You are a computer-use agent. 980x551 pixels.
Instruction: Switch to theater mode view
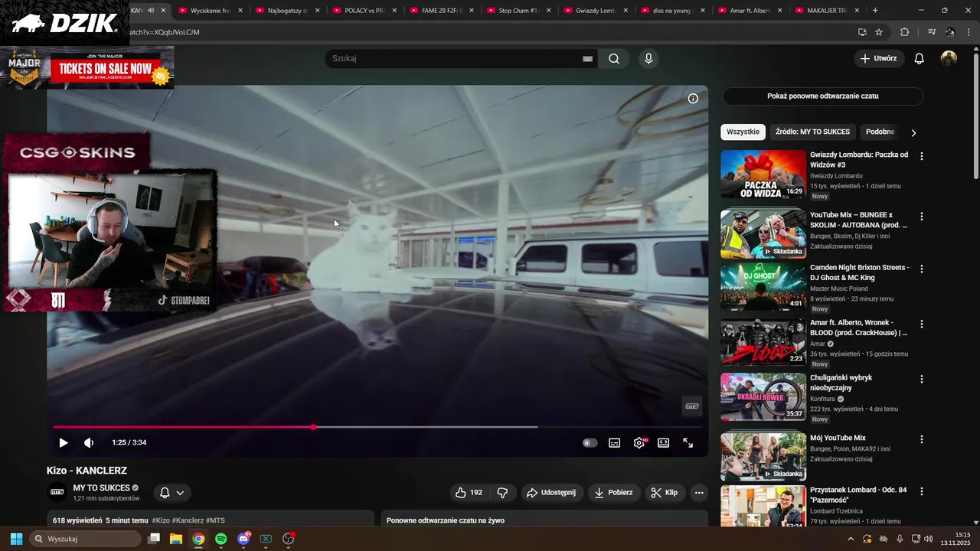tap(663, 442)
